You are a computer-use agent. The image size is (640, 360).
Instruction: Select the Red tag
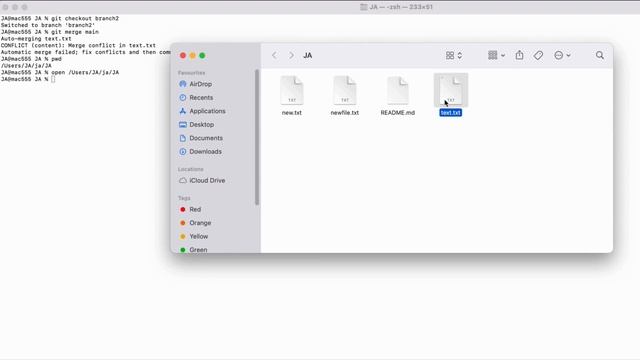pos(195,209)
